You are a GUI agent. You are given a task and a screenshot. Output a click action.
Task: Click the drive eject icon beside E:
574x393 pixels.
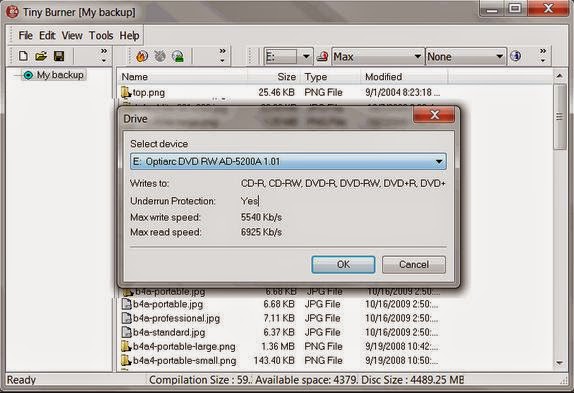pyautogui.click(x=322, y=56)
